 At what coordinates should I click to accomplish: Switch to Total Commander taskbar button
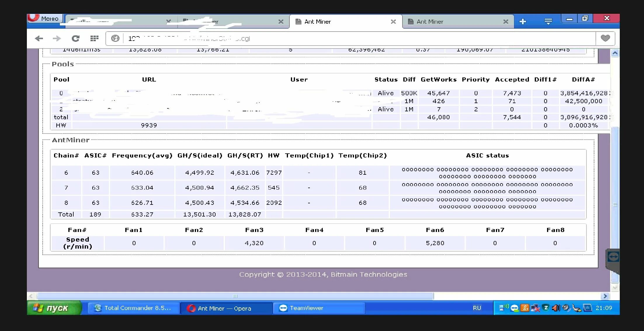[133, 308]
